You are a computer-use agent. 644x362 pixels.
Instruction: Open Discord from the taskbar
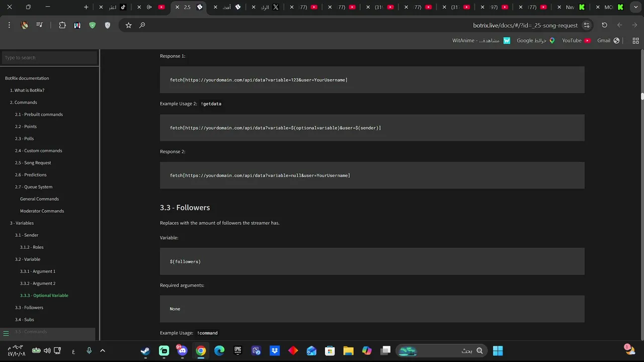[182, 351]
